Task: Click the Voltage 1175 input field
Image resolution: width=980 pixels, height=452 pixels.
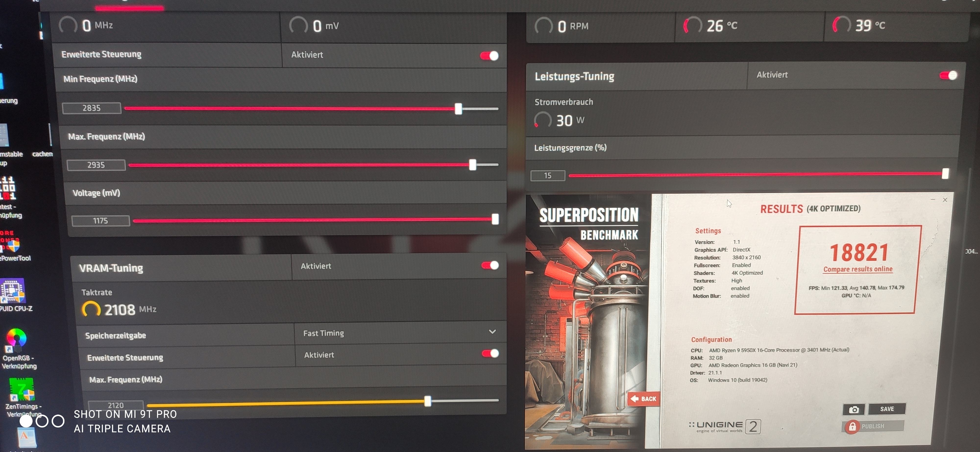Action: 100,221
